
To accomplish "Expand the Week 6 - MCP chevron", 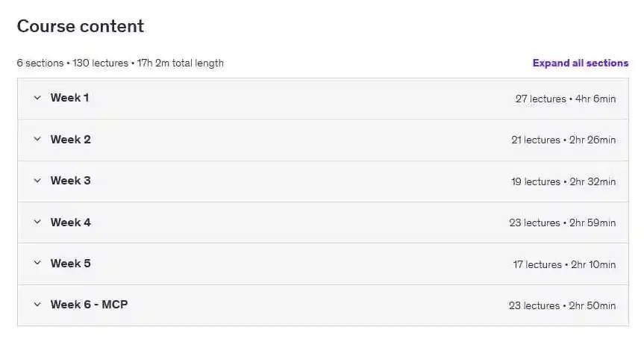I will tap(37, 305).
